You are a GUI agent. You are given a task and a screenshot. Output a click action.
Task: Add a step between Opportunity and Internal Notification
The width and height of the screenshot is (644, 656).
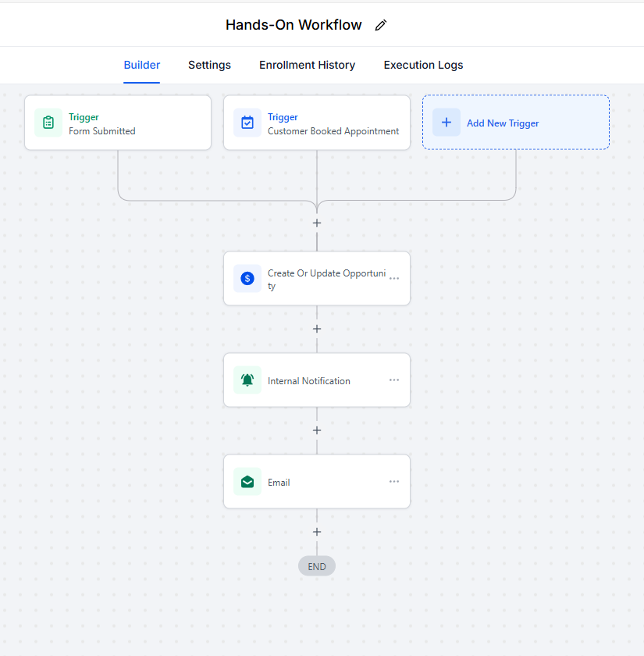pyautogui.click(x=317, y=329)
